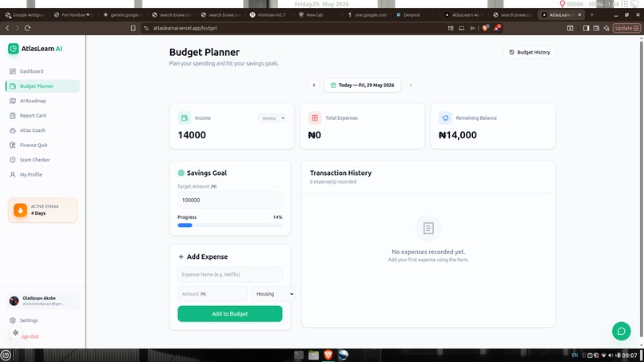The image size is (644, 362).
Task: Click browser forward arrow
Action: click(18, 28)
